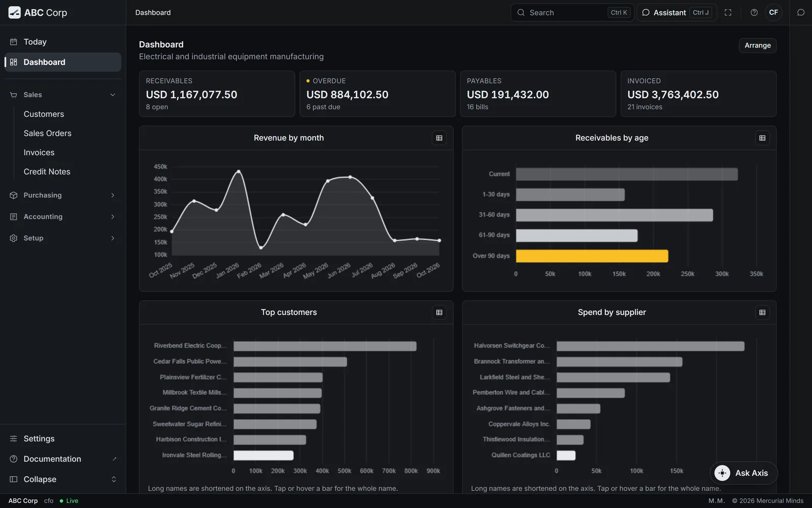Open the help question-mark icon
This screenshot has height=508, width=812.
click(x=754, y=13)
